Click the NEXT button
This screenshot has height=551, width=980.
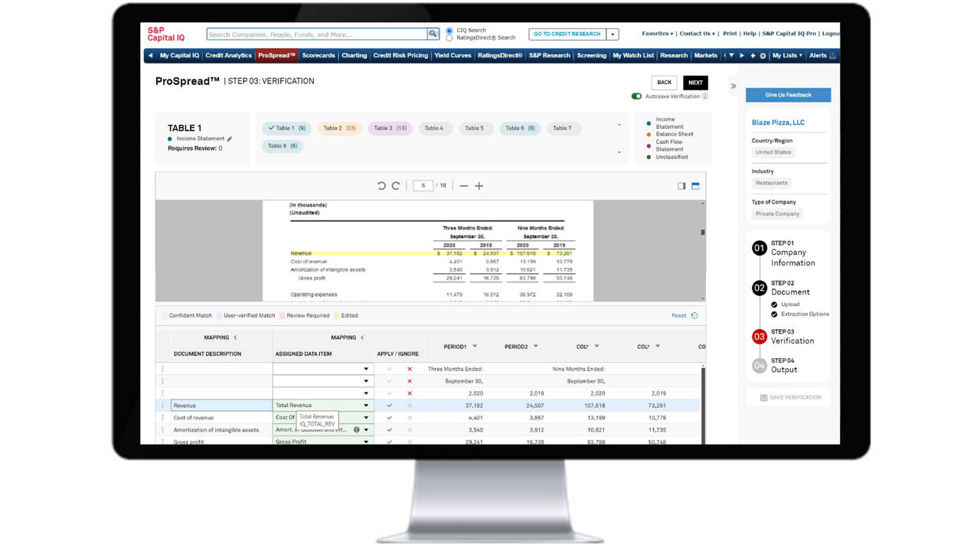[695, 83]
